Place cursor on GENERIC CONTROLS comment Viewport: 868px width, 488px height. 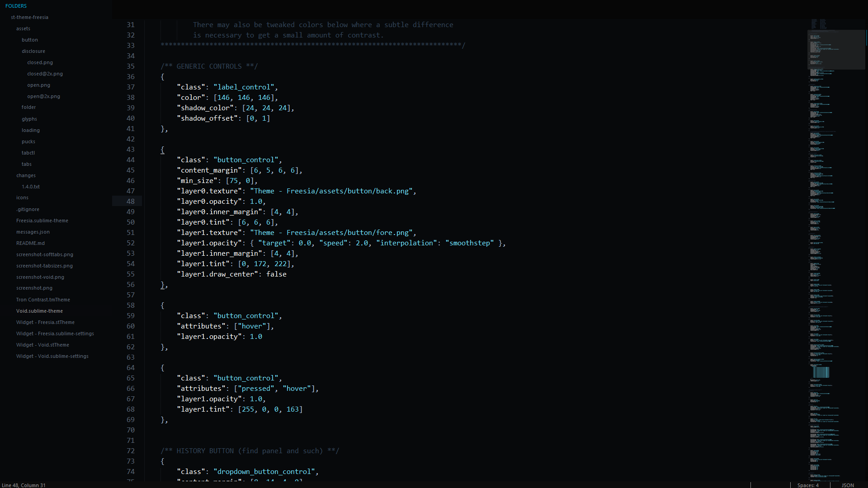(x=209, y=66)
